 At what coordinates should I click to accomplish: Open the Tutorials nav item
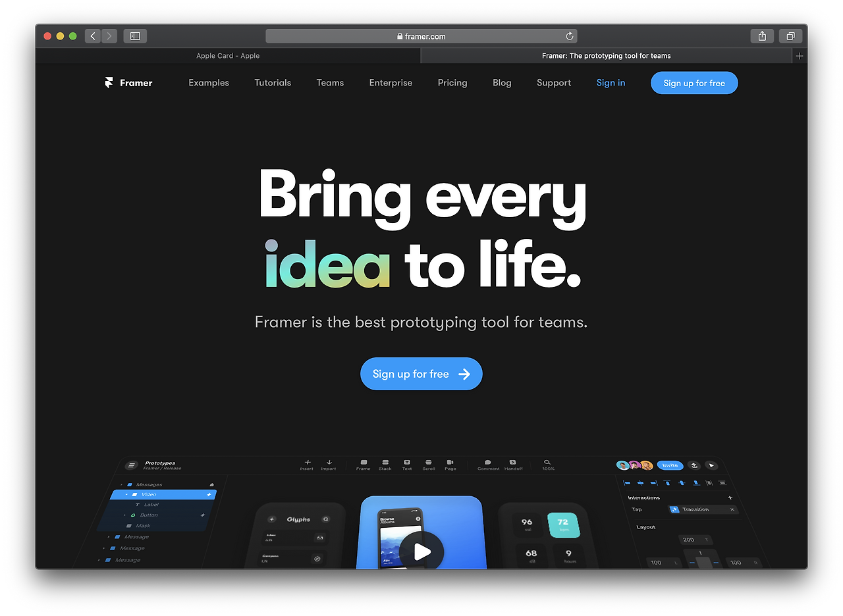coord(273,83)
